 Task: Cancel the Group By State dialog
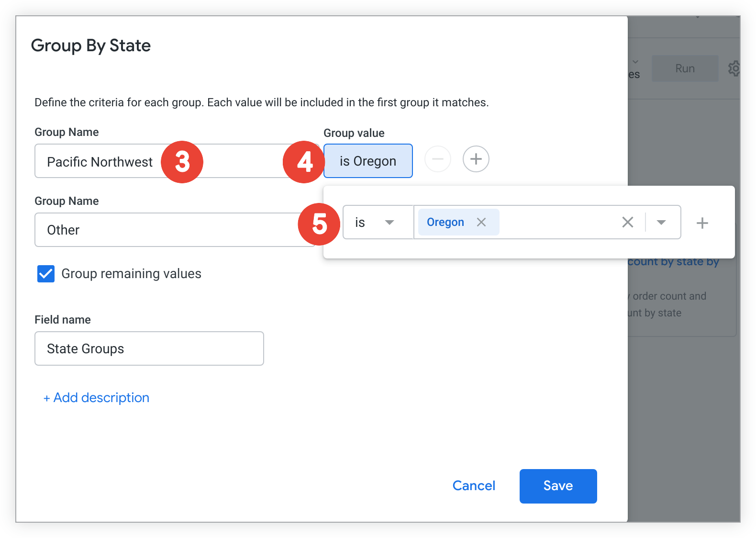coord(473,486)
